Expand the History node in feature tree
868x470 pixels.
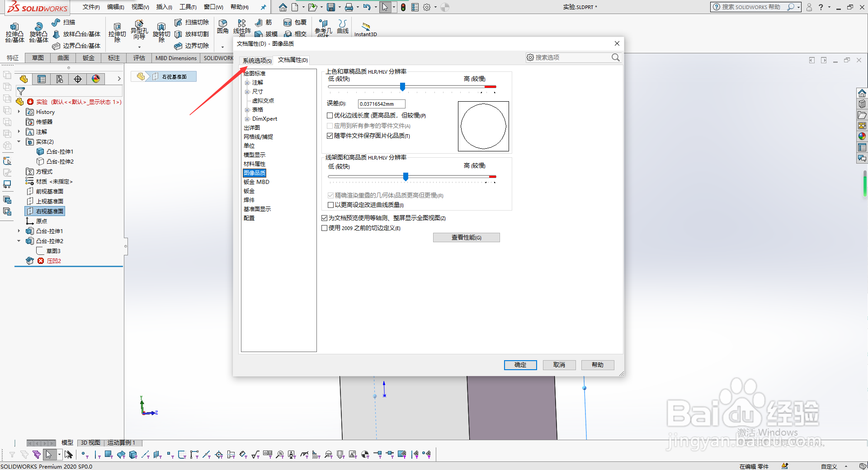[x=19, y=112]
